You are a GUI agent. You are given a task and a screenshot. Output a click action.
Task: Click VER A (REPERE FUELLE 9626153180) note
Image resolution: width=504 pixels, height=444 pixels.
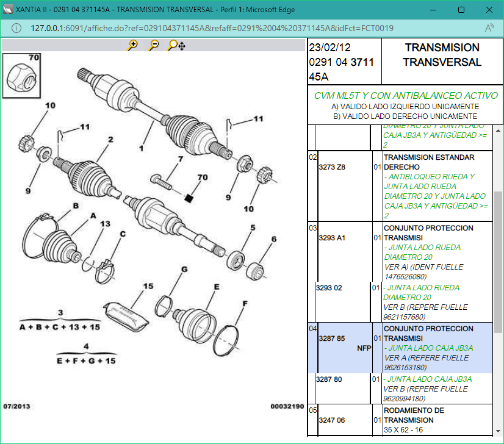click(x=427, y=362)
